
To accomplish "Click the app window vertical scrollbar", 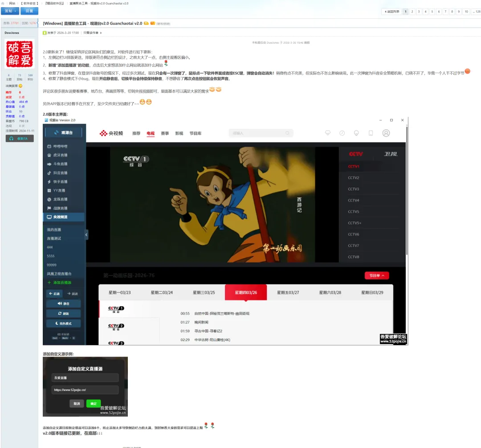I will 407,190.
